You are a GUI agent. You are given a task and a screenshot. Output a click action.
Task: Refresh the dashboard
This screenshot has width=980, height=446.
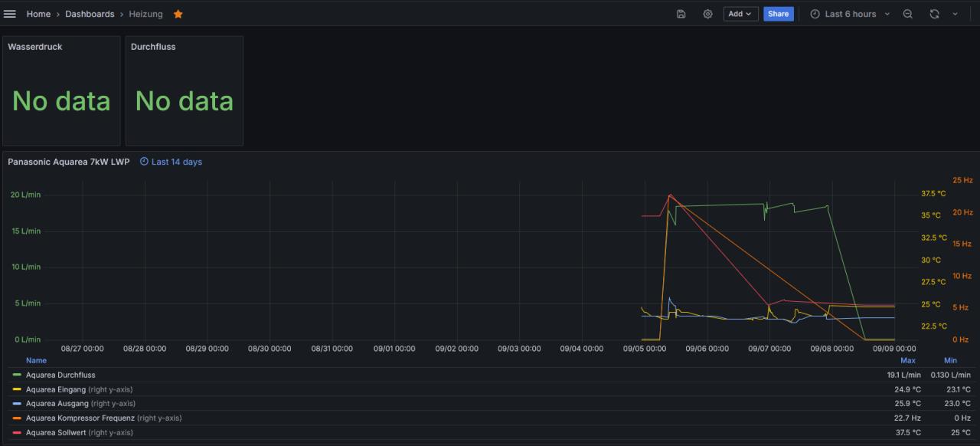tap(934, 14)
